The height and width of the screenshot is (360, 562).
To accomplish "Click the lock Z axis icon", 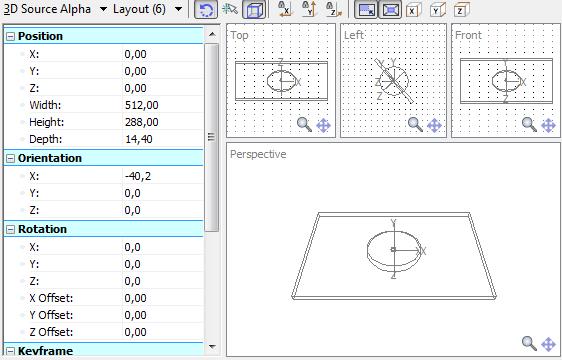I will [334, 9].
